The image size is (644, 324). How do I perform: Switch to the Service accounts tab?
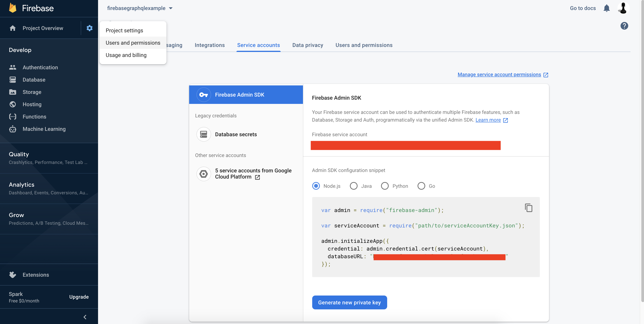click(259, 45)
